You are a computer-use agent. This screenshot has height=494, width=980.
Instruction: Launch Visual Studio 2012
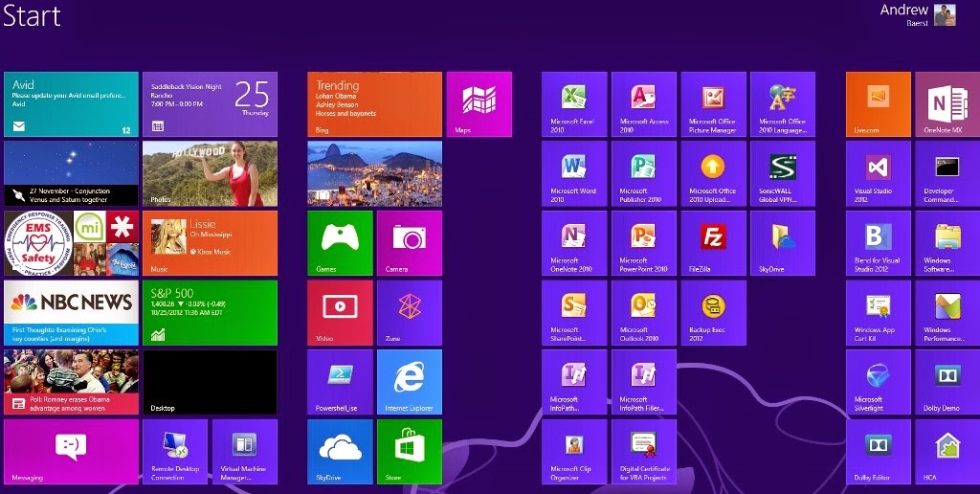pyautogui.click(x=879, y=174)
